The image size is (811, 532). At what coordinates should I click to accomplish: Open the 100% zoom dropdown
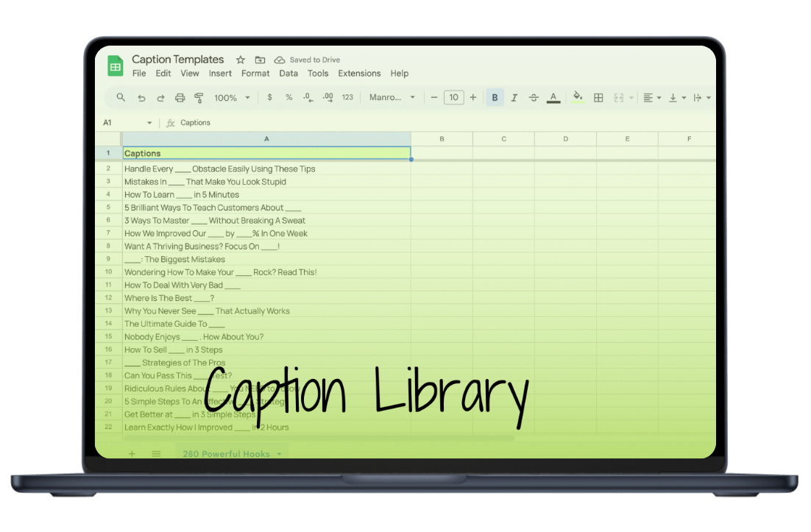tap(232, 98)
